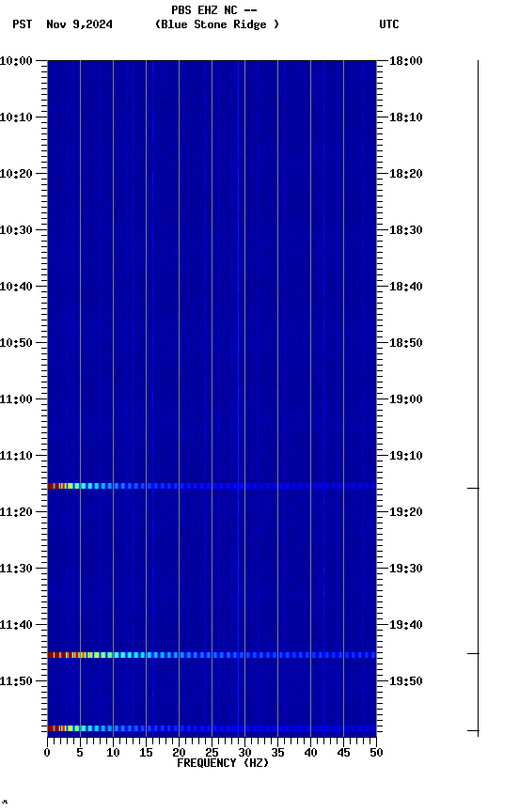Click the 11:10 PST time label
This screenshot has height=812, width=519.
point(16,456)
